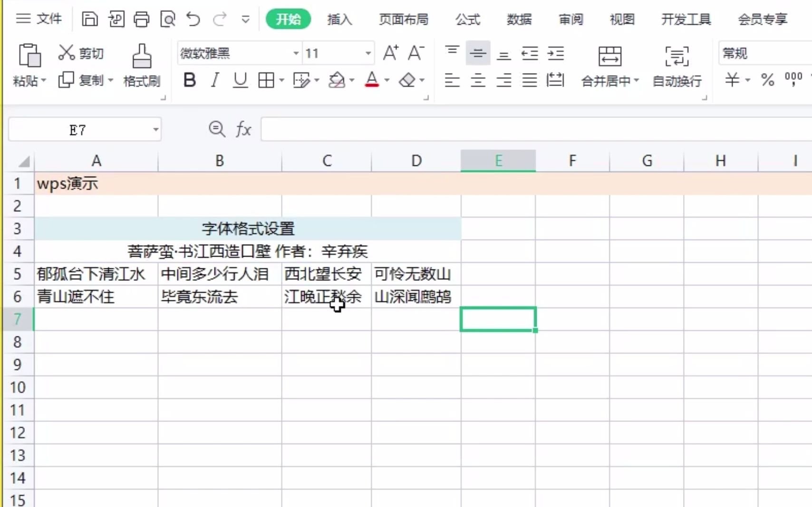
Task: Apply red font color A icon
Action: tap(372, 80)
